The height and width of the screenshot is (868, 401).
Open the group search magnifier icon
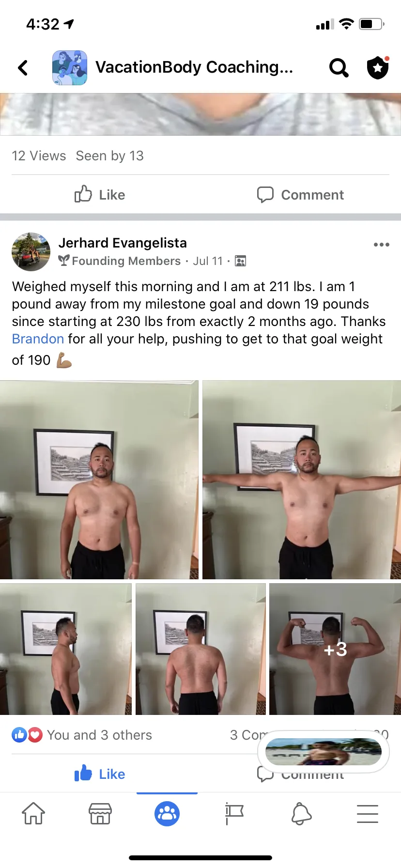click(339, 68)
